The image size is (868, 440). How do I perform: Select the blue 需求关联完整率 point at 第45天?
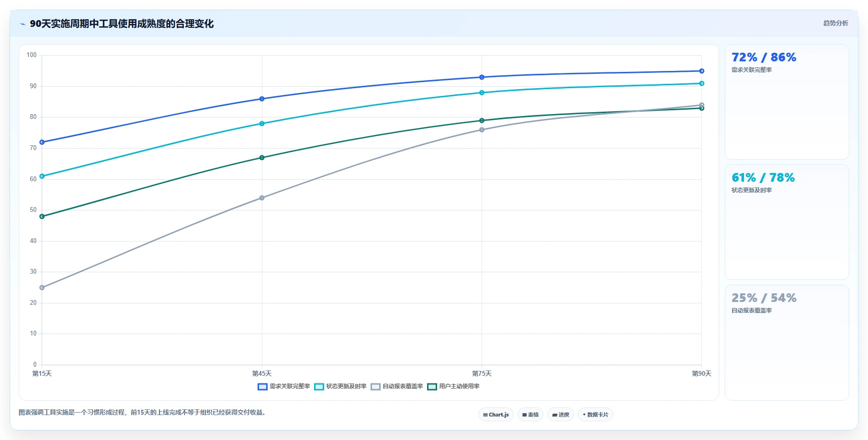262,99
